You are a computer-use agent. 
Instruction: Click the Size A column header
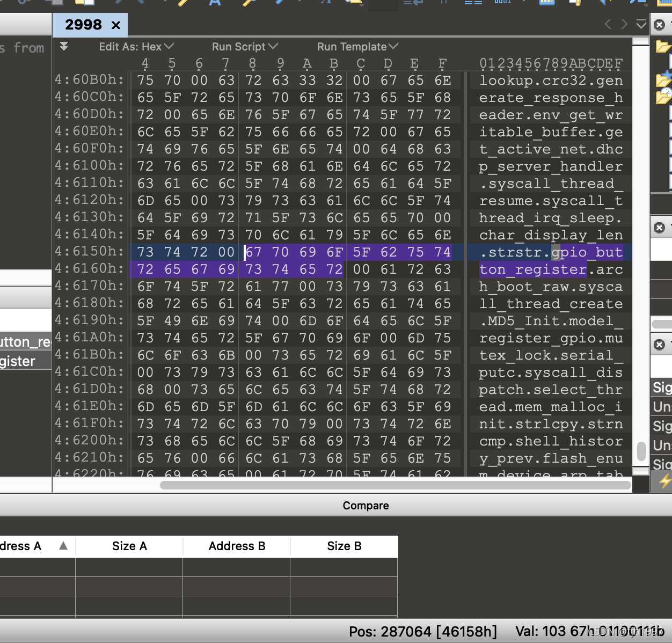(129, 546)
